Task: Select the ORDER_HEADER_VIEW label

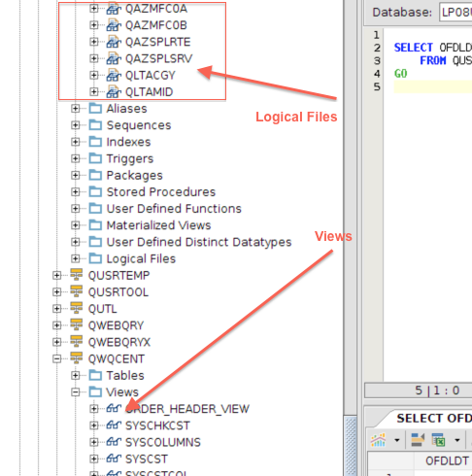Action: [x=187, y=409]
